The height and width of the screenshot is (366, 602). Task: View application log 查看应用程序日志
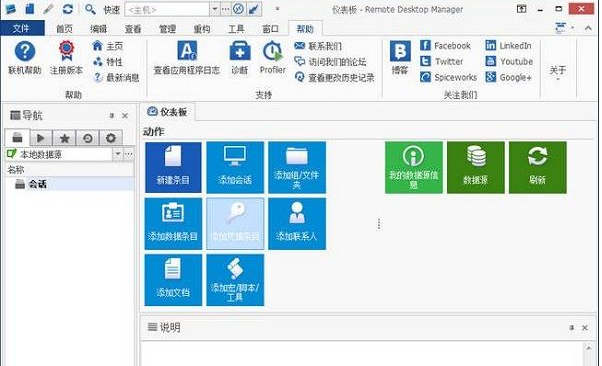pyautogui.click(x=187, y=58)
